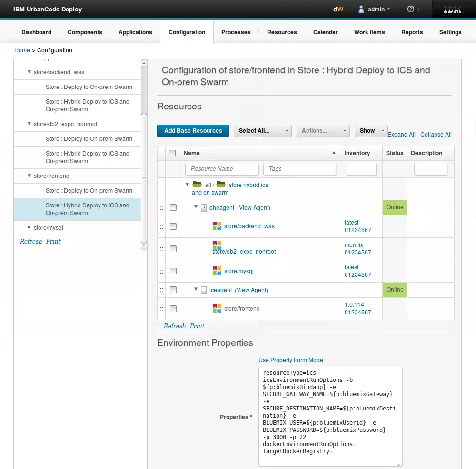Click the Home breadcrumb link
476x469 pixels.
pyautogui.click(x=22, y=50)
